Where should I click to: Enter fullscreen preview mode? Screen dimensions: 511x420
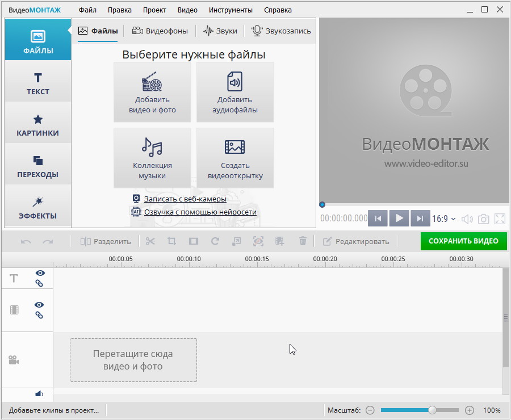pos(500,219)
